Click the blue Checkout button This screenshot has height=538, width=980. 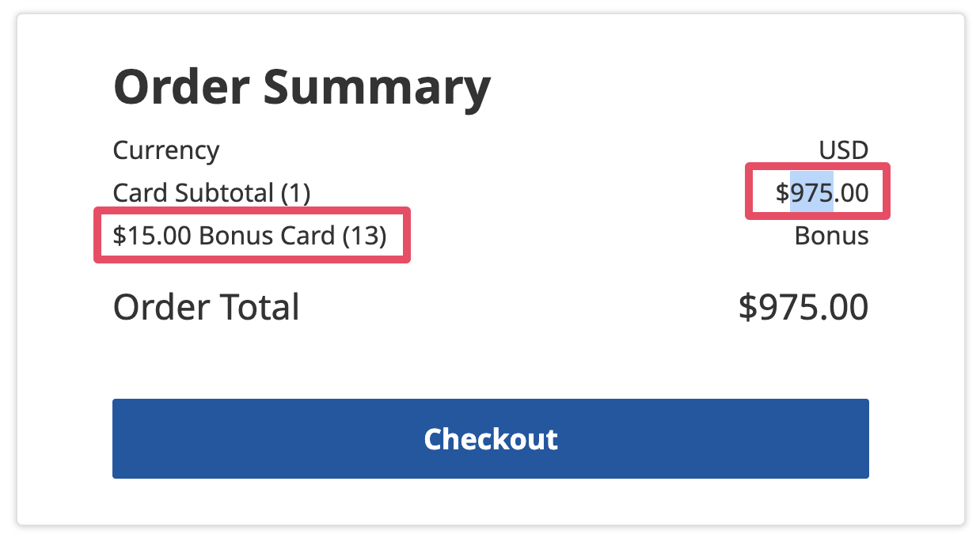[x=490, y=438]
